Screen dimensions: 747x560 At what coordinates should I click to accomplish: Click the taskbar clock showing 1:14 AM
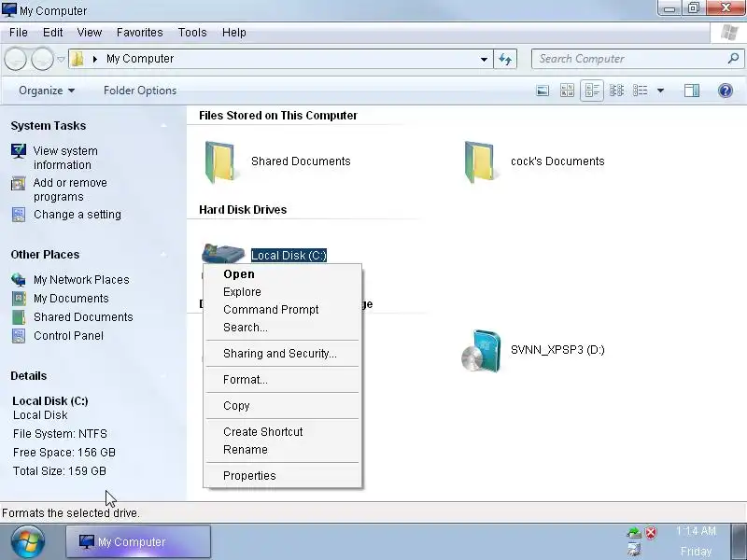click(696, 531)
